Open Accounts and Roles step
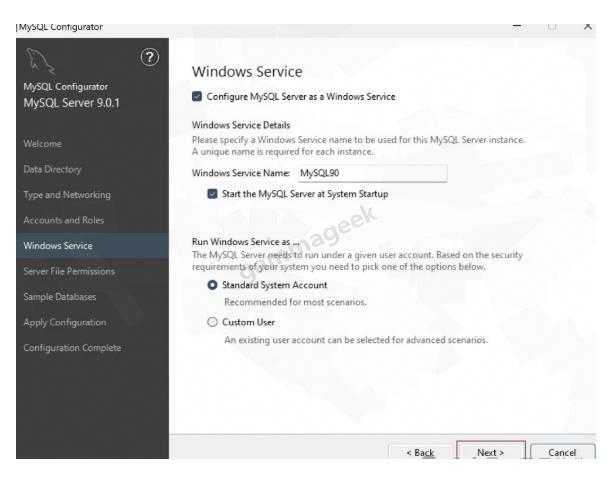 click(x=64, y=220)
